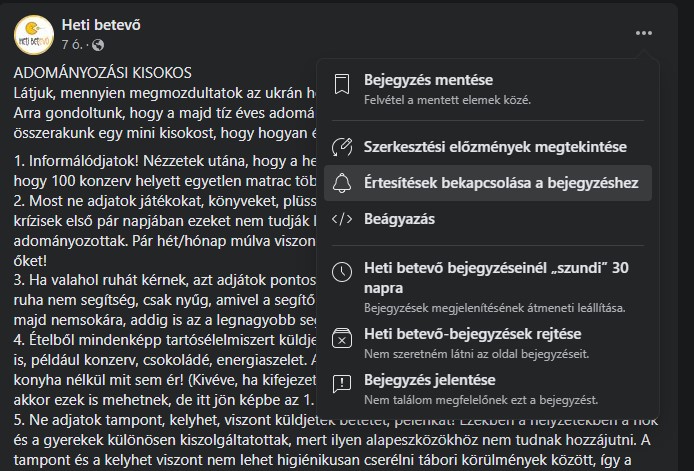Click the embed code brackets icon
This screenshot has width=694, height=471.
click(342, 219)
